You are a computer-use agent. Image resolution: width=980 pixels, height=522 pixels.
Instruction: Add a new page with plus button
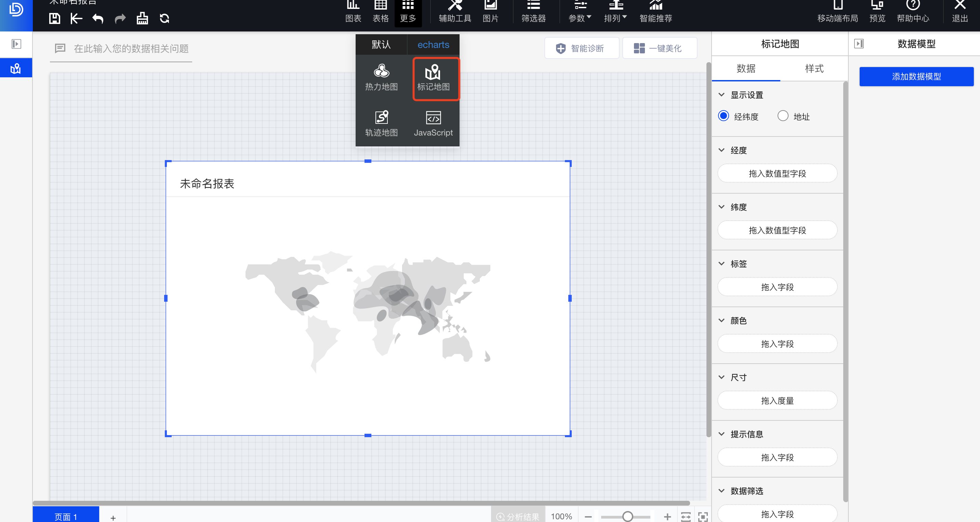(x=113, y=518)
